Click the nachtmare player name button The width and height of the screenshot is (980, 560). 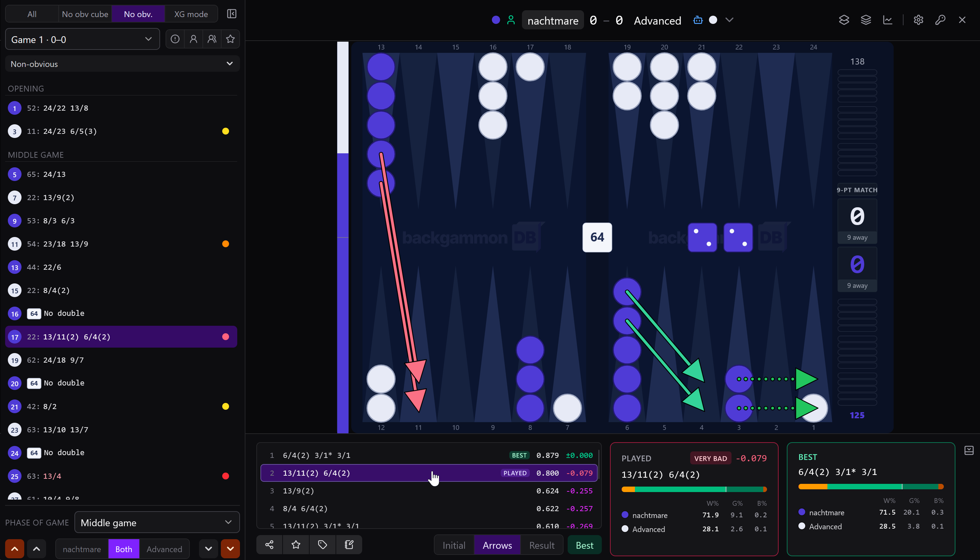(x=553, y=20)
